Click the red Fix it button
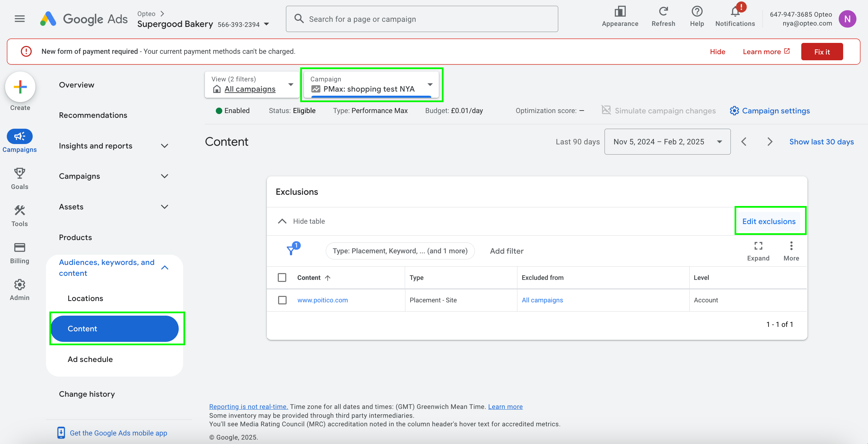 (x=822, y=52)
